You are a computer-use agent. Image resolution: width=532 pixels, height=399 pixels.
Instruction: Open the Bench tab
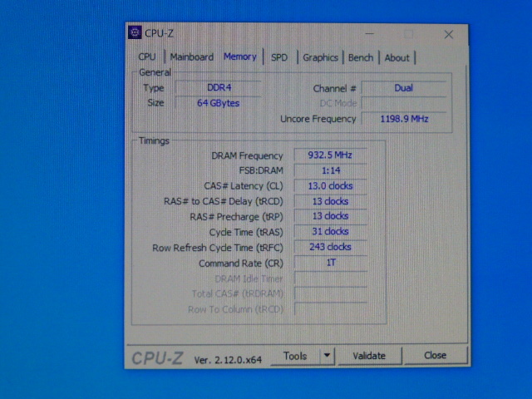point(360,57)
